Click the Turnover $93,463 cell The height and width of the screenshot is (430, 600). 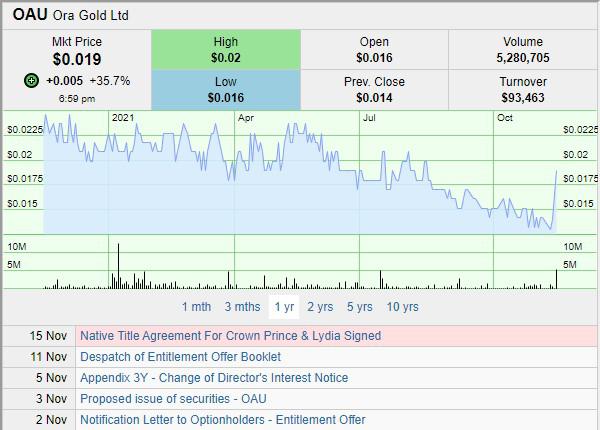pyautogui.click(x=524, y=90)
